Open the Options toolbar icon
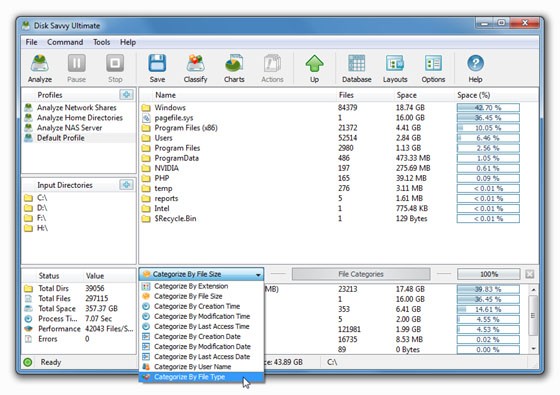The width and height of the screenshot is (560, 395). click(433, 63)
